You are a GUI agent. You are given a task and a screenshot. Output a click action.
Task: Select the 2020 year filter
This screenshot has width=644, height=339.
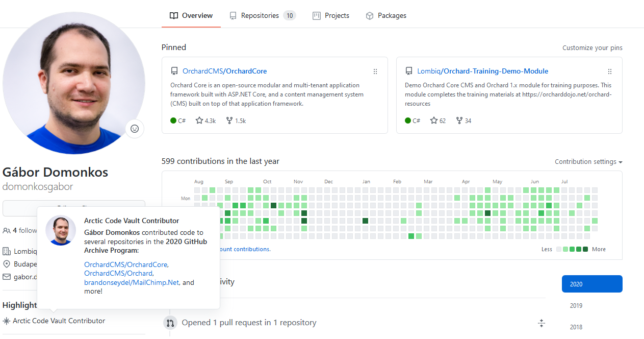(592, 284)
